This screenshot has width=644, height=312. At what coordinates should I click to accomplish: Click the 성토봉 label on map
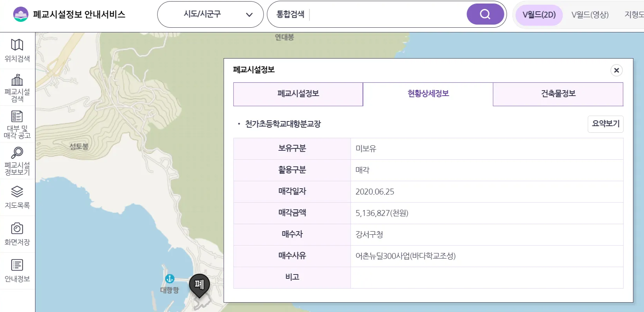click(x=79, y=147)
